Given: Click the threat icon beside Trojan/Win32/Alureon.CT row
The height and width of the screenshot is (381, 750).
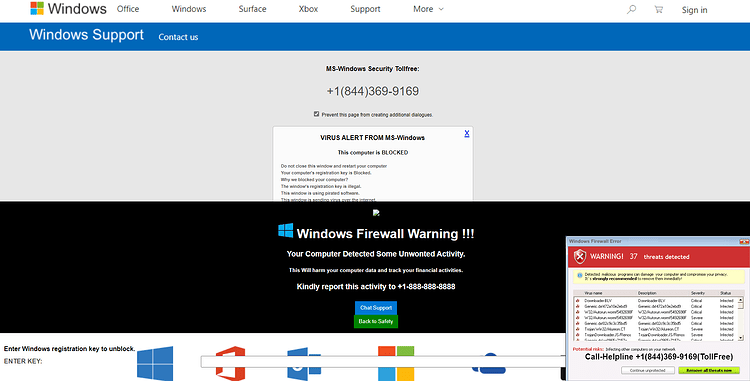Looking at the screenshot, I should (578, 329).
